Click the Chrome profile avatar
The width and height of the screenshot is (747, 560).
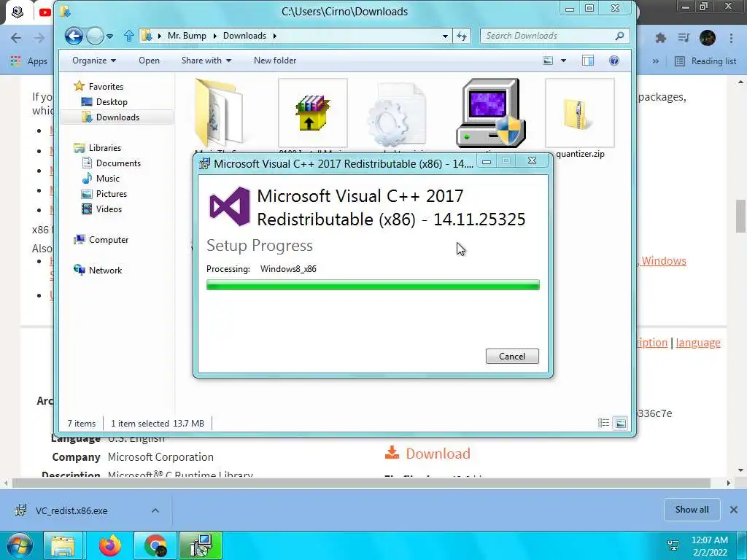(708, 38)
